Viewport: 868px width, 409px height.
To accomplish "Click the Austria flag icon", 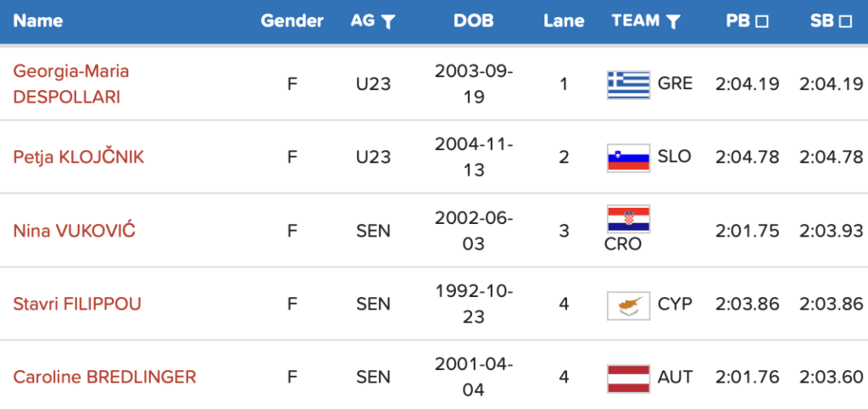I will [x=628, y=378].
